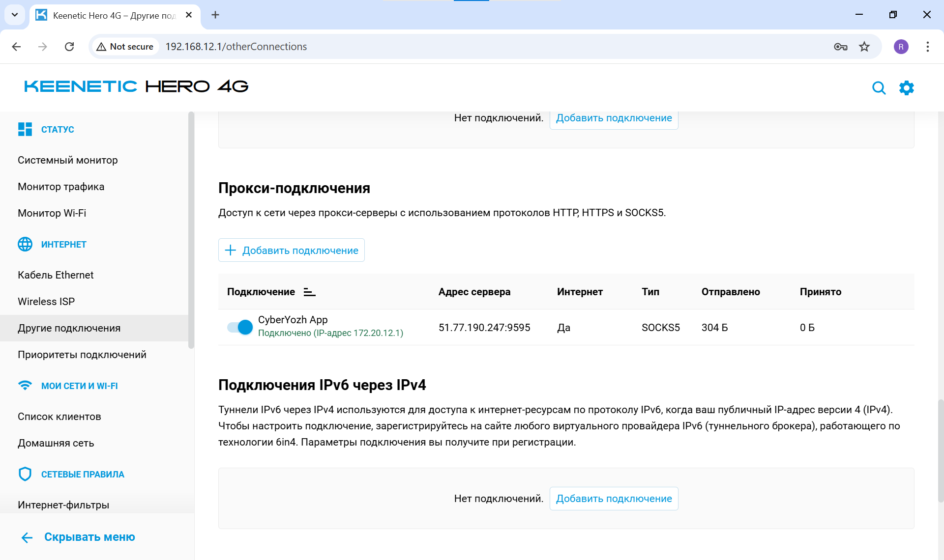The image size is (944, 560).
Task: Click inside the browser address bar
Action: point(236,47)
